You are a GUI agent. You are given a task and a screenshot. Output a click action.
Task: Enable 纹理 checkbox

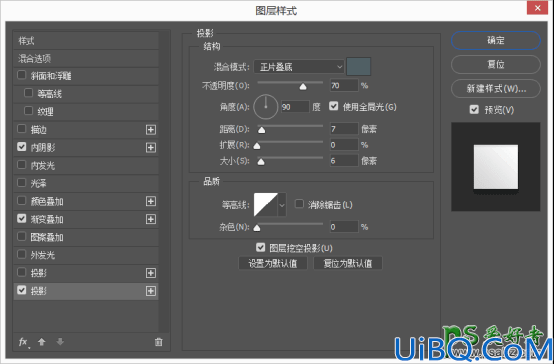point(29,111)
